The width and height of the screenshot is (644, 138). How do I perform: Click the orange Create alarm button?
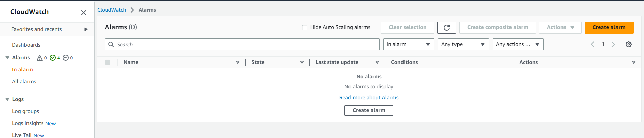point(609,28)
